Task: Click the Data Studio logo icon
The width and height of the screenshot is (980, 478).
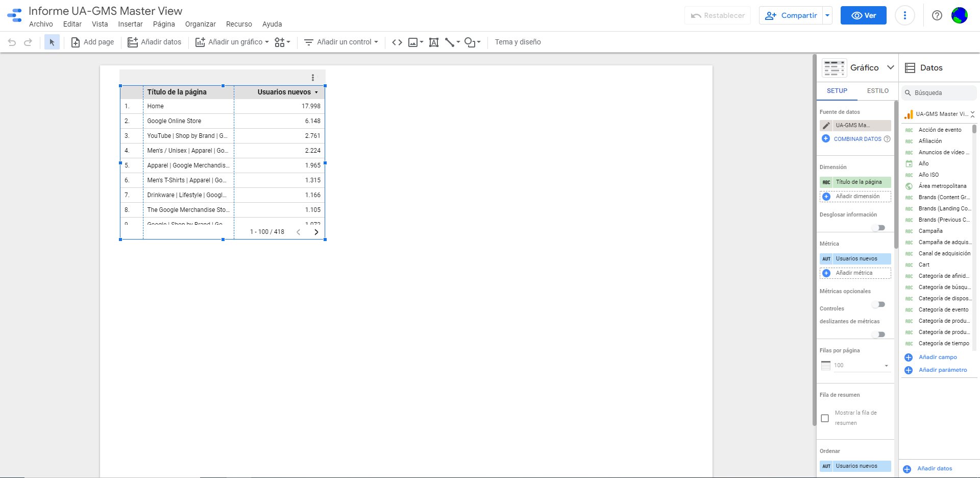Action: [15, 15]
